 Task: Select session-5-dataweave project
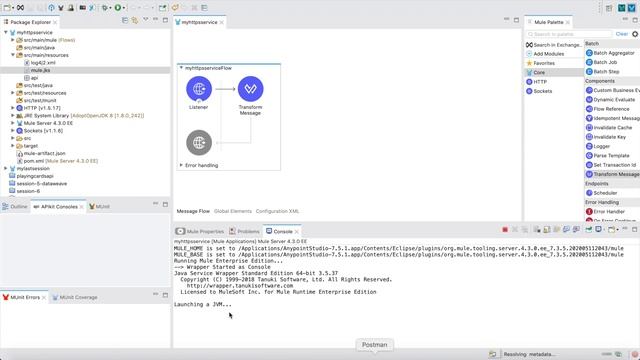[x=38, y=184]
